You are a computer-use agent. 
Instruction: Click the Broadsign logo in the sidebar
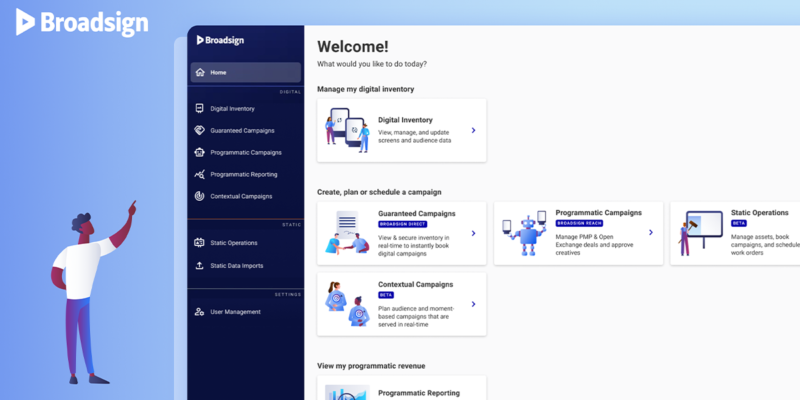[x=220, y=40]
